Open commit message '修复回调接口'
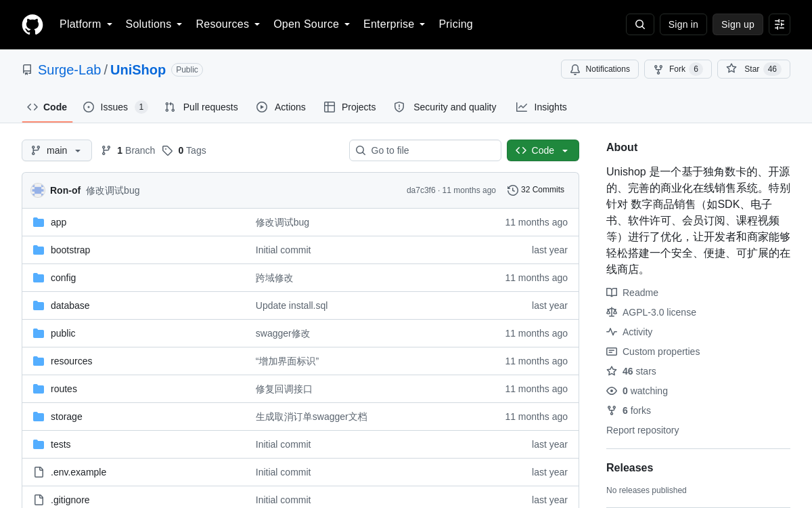Viewport: 812px width, 508px height. click(284, 389)
